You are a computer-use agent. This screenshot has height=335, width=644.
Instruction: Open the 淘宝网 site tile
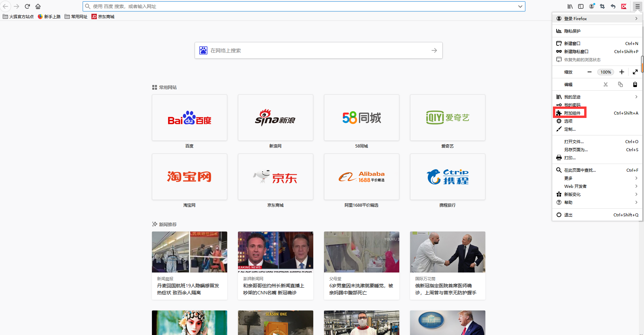click(190, 177)
